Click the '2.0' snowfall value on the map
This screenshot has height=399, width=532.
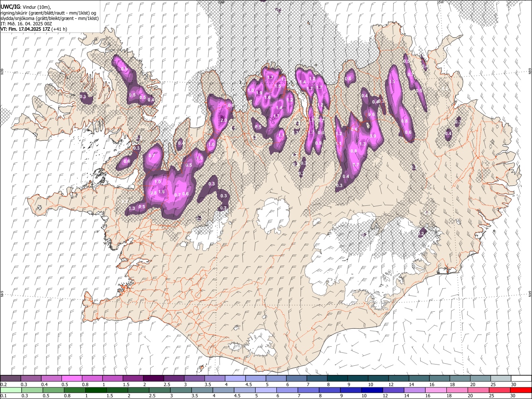click(223, 121)
